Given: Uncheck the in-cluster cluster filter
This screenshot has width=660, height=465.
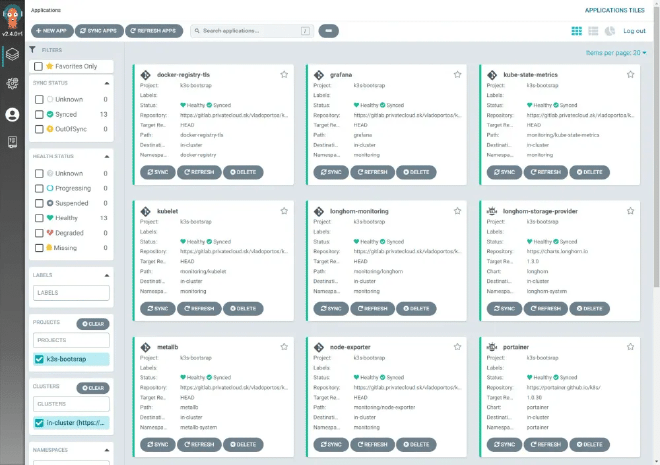Looking at the screenshot, I should [x=39, y=422].
